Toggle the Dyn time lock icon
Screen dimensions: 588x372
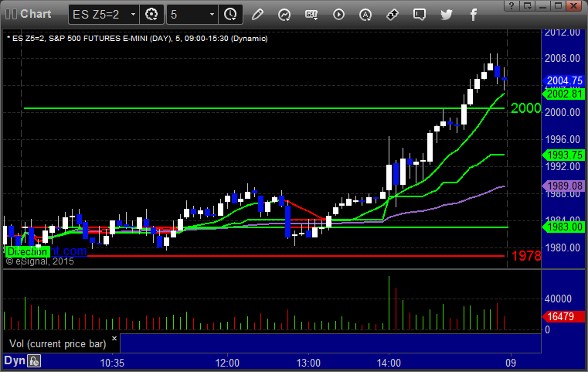tap(34, 360)
